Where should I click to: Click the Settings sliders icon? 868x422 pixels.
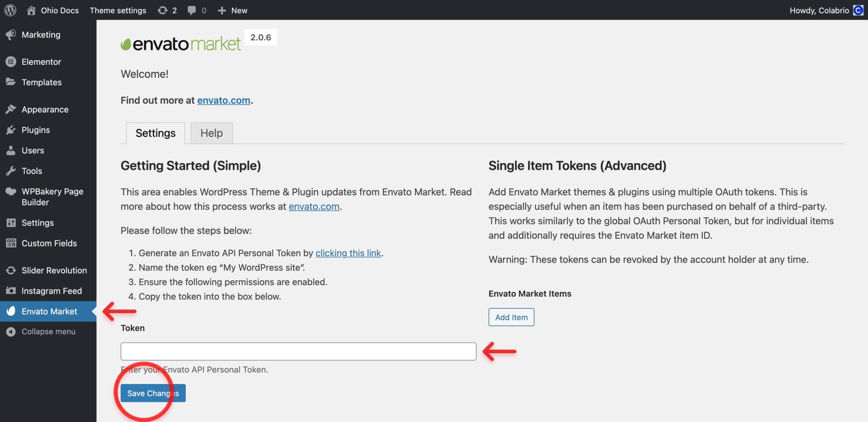tap(11, 223)
